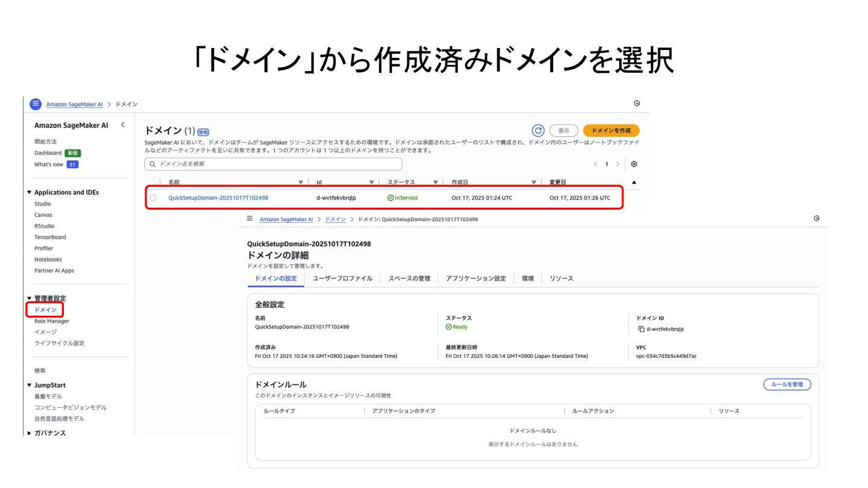Switch to アプリケーション設定 tab

pos(476,278)
